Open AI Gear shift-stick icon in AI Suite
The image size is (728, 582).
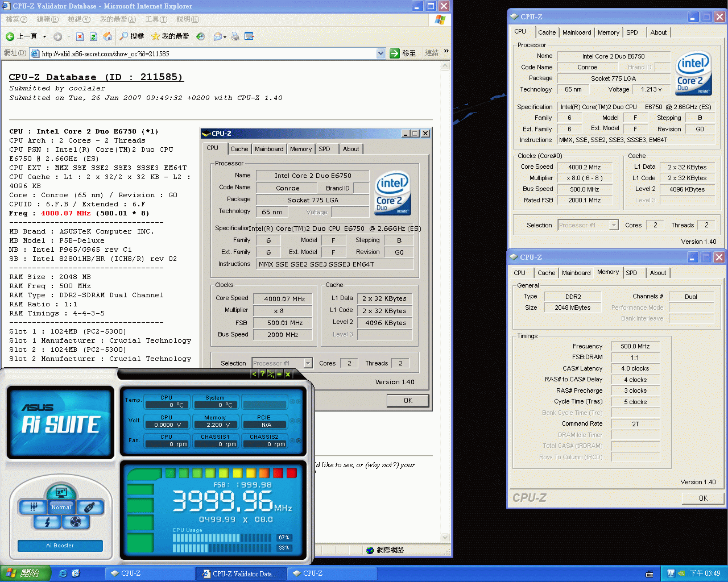(34, 506)
